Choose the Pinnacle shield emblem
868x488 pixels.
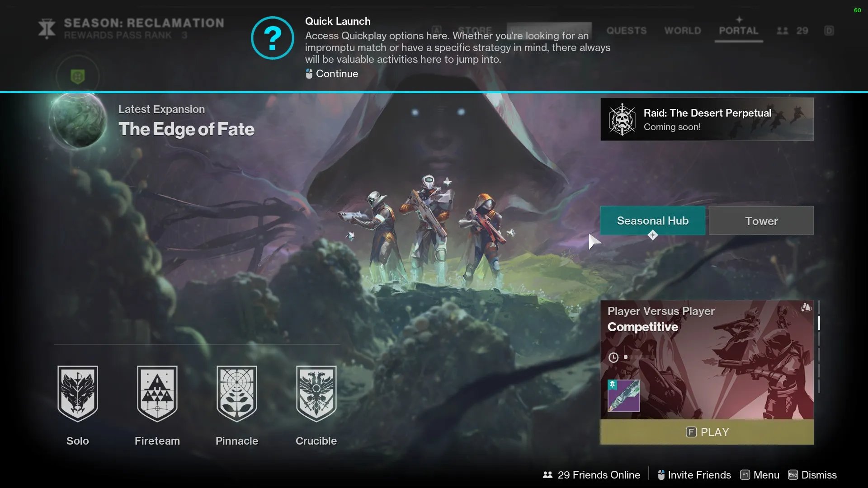tap(237, 393)
